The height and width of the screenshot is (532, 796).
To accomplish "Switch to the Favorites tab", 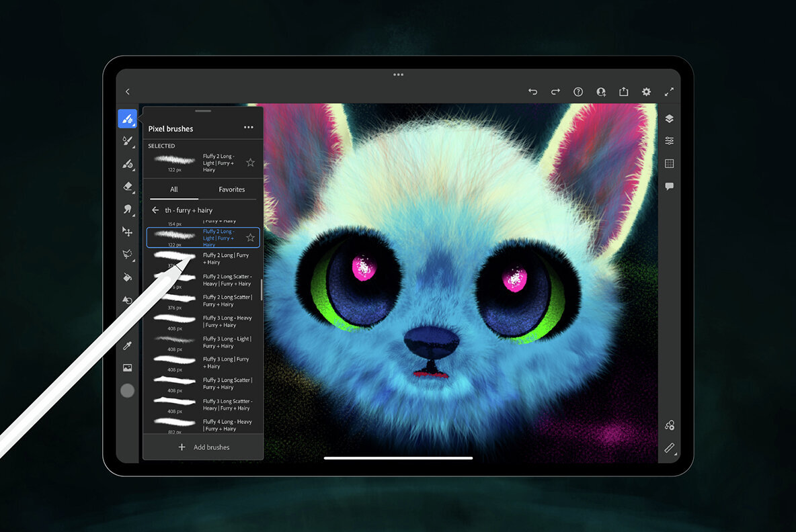I will pyautogui.click(x=232, y=189).
